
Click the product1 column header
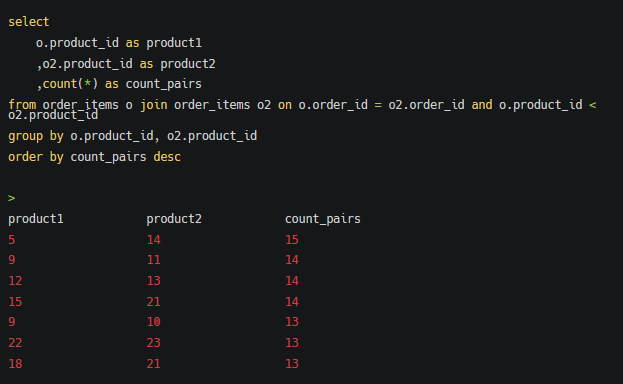point(36,219)
